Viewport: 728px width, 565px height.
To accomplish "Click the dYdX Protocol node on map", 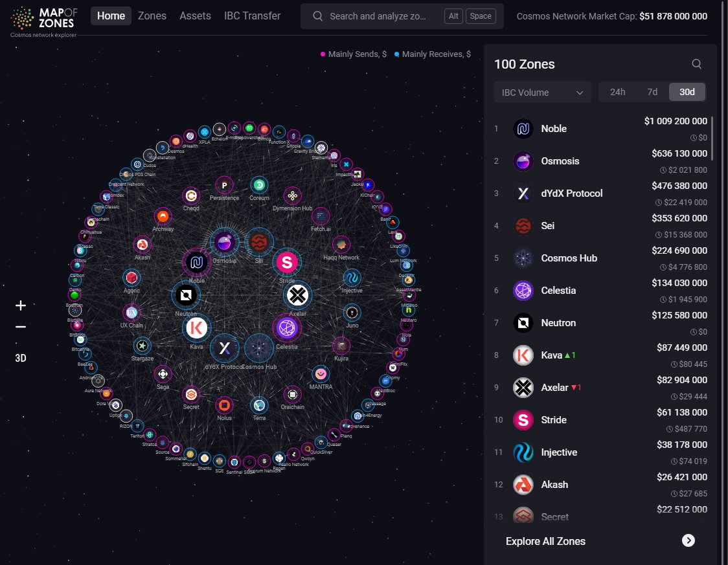I will pos(224,348).
